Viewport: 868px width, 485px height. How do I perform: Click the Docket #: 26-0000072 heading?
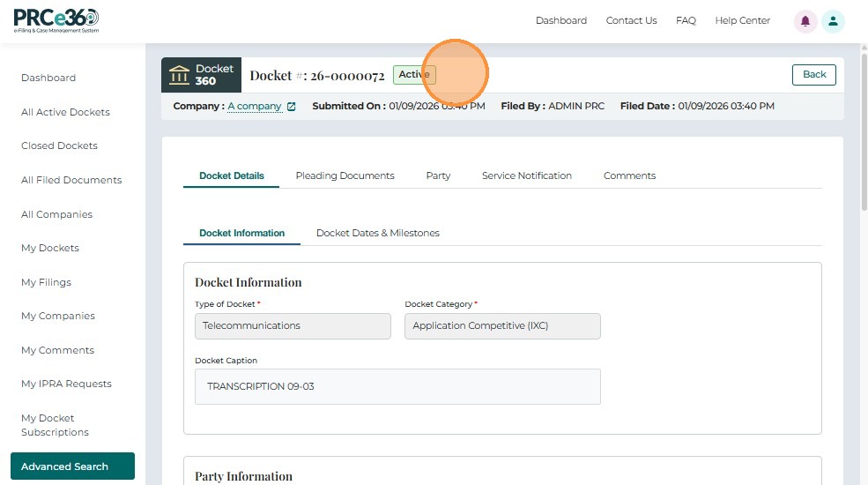(316, 75)
